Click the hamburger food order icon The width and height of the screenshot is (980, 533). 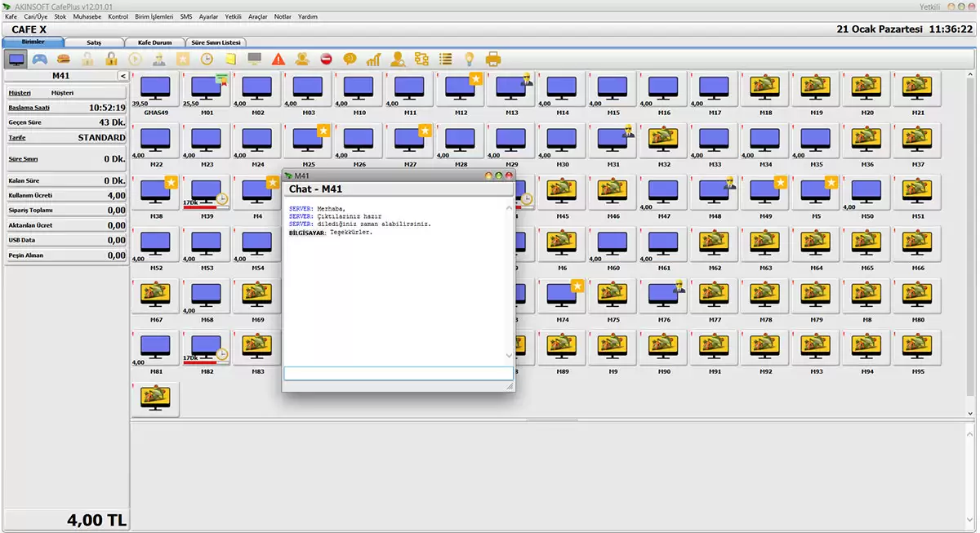[64, 59]
